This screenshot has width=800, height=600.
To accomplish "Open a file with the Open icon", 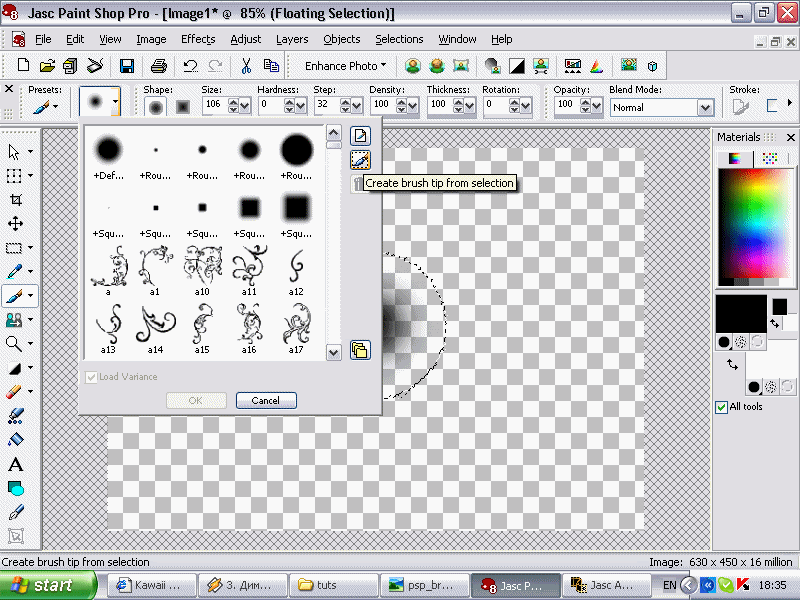I will (x=47, y=65).
